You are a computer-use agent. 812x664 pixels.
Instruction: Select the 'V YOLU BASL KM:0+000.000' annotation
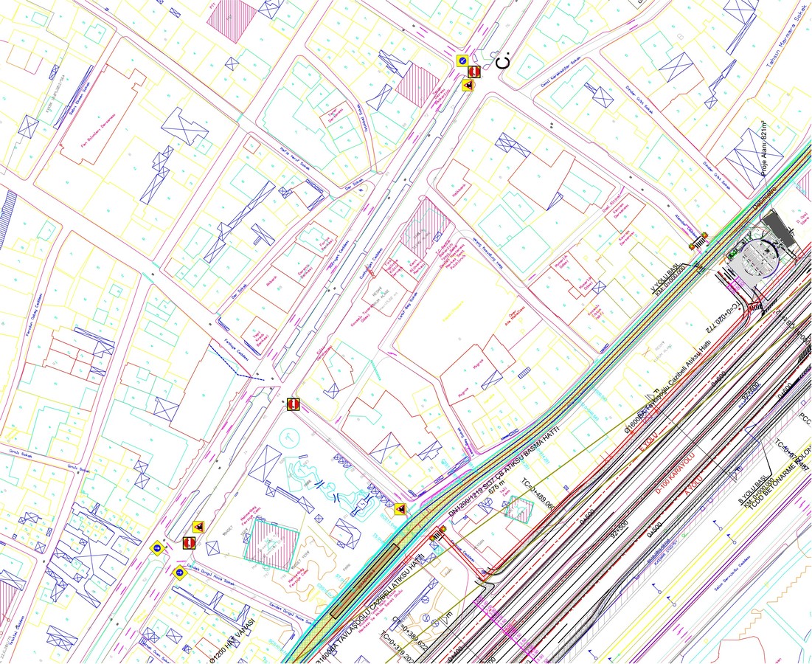[x=670, y=280]
